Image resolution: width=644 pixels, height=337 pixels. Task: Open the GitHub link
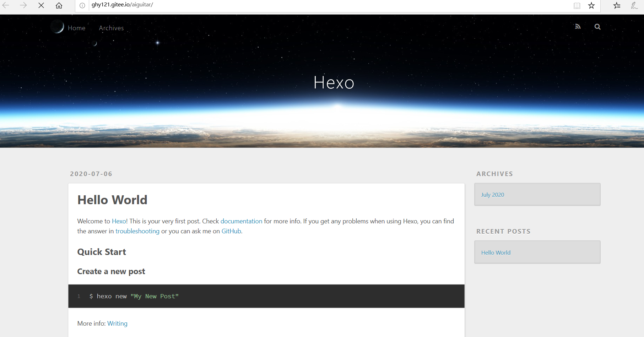coord(231,231)
